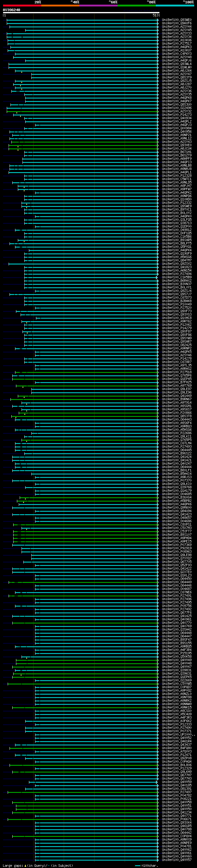Select the UniRef100_A5BPB2 label
The width and height of the screenshot is (197, 868).
tap(177, 501)
